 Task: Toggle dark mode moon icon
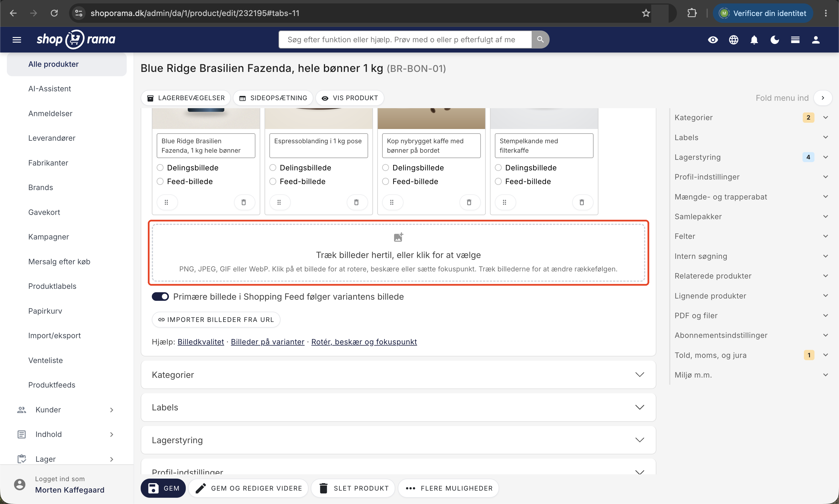pyautogui.click(x=775, y=40)
